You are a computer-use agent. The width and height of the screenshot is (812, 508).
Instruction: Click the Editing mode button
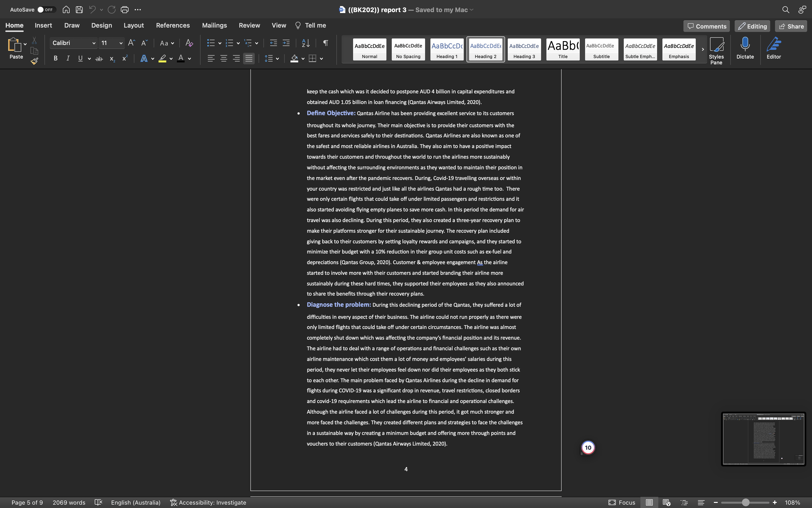[x=752, y=26]
